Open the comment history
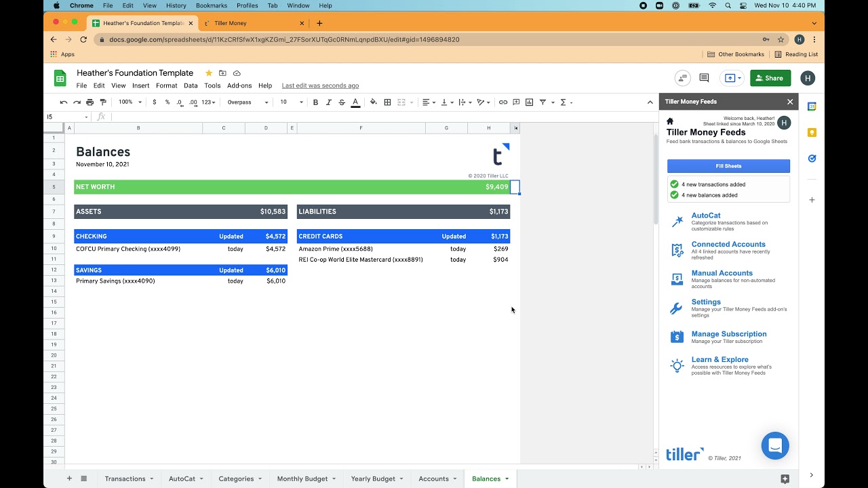The height and width of the screenshot is (488, 868). point(704,78)
